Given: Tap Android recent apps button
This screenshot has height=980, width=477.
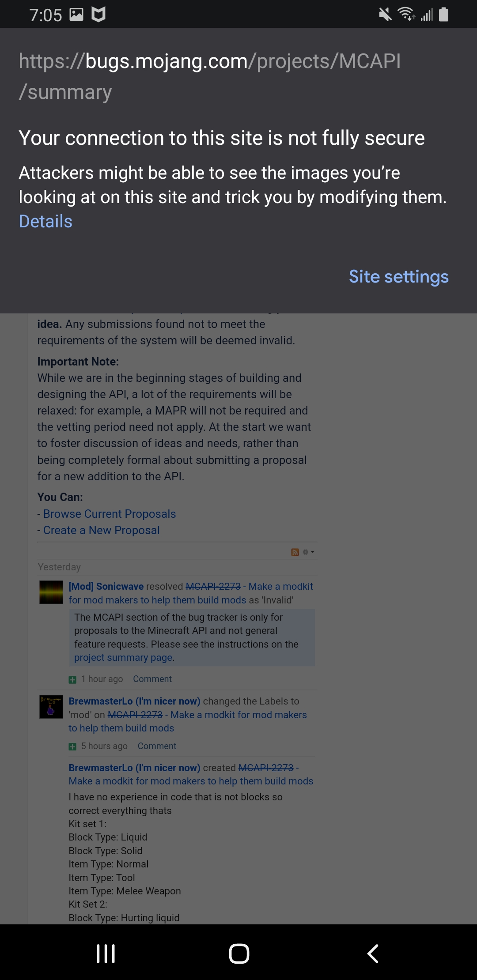Looking at the screenshot, I should (106, 954).
